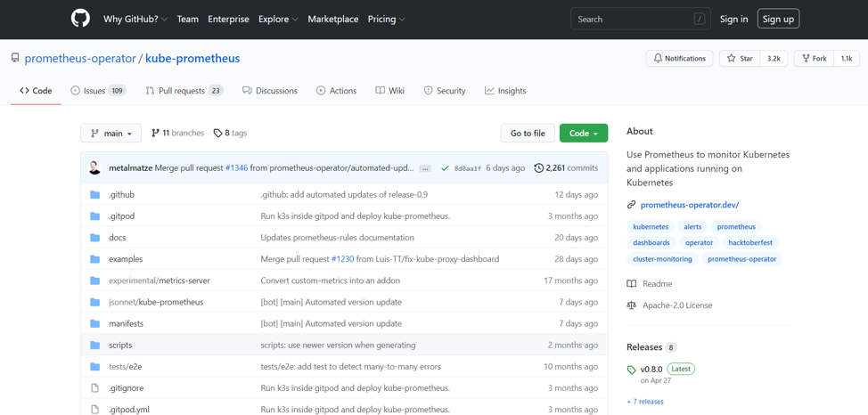Click the fork count 1.1k
868x415 pixels.
(x=847, y=58)
